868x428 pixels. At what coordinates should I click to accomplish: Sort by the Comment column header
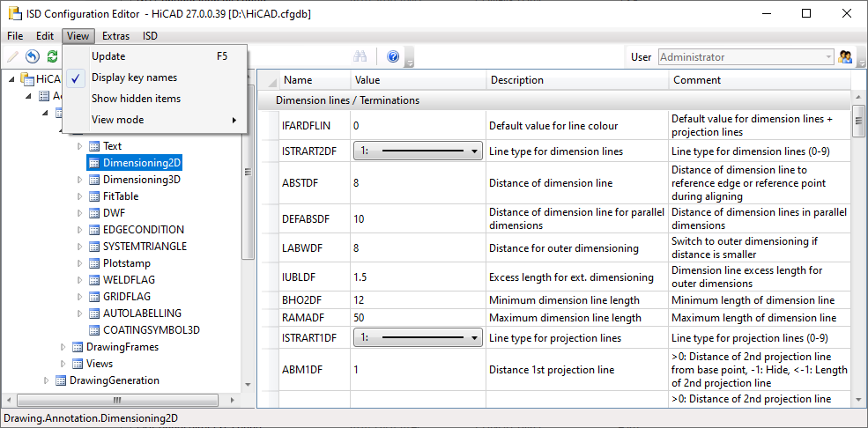click(x=759, y=80)
